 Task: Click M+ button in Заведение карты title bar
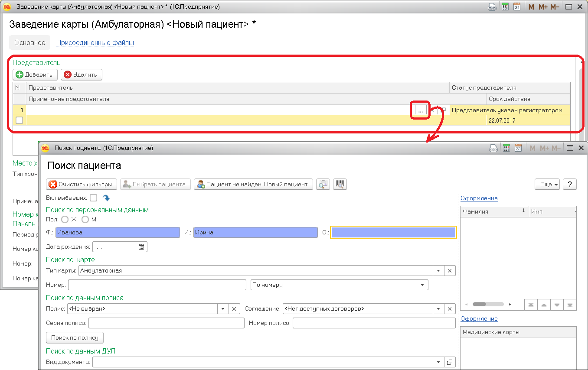[x=543, y=7]
